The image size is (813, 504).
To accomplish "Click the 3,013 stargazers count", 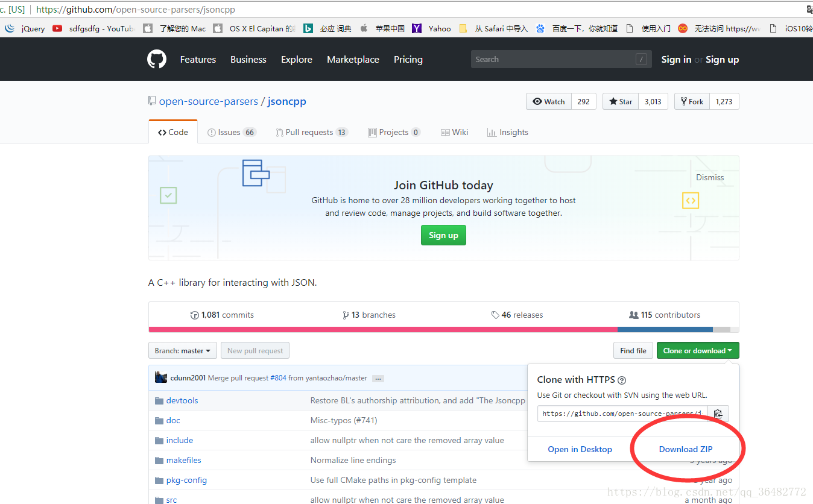I will pyautogui.click(x=653, y=101).
